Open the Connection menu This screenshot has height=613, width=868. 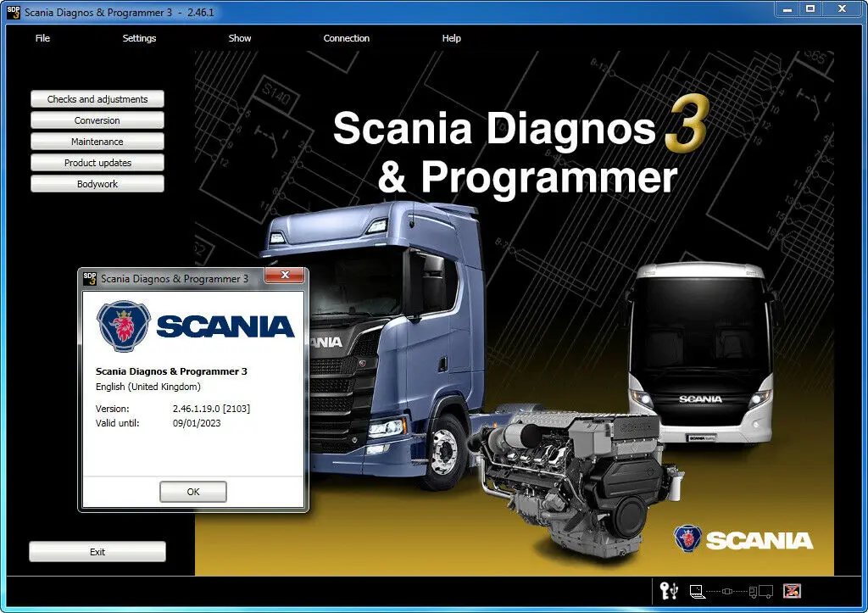coord(347,38)
